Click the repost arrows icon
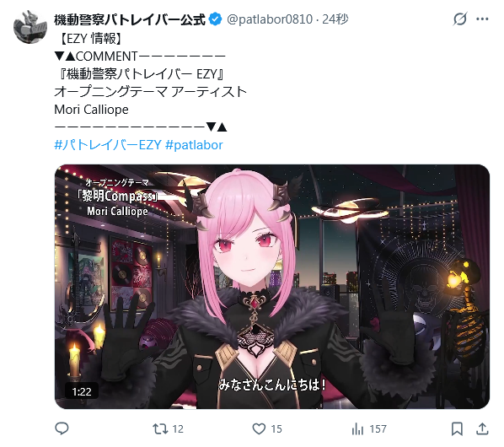The image size is (504, 447). [x=160, y=428]
